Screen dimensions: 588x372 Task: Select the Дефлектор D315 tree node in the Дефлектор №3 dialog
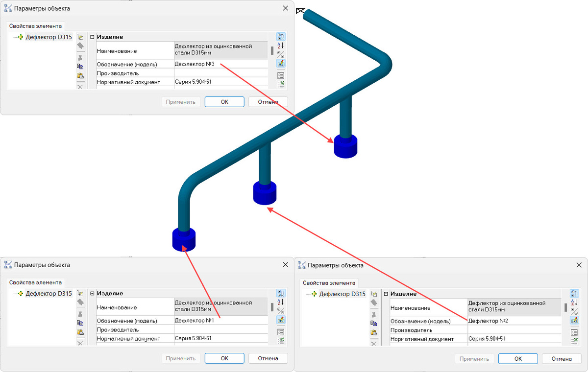tap(49, 37)
